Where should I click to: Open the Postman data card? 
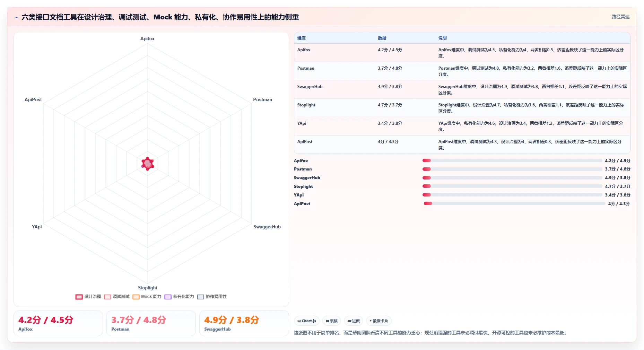pos(151,323)
